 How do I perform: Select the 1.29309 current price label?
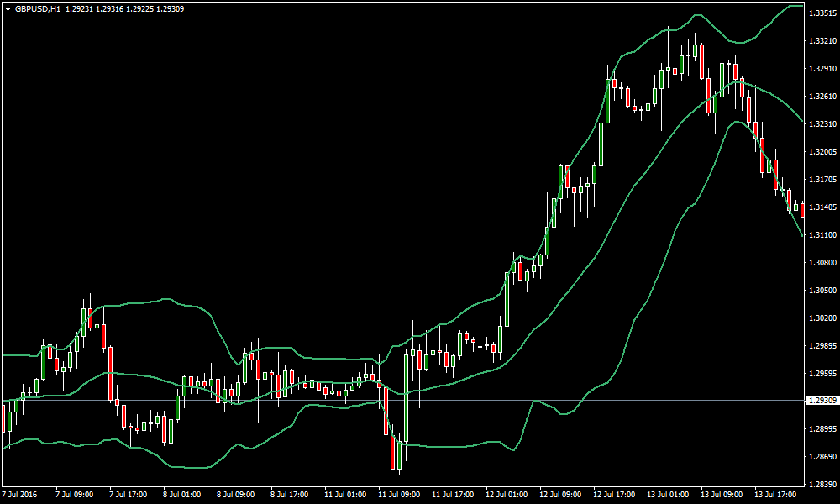click(x=822, y=401)
